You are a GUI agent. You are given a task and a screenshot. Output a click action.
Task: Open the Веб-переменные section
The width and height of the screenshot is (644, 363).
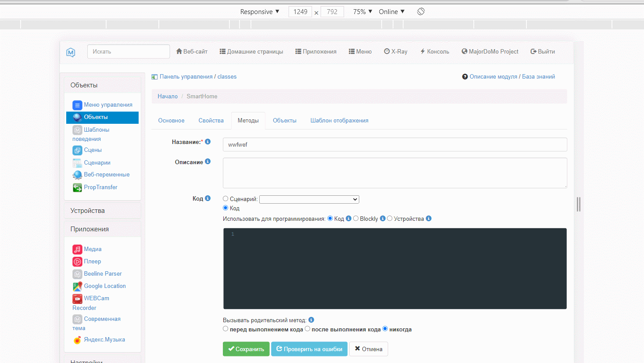[77, 174]
